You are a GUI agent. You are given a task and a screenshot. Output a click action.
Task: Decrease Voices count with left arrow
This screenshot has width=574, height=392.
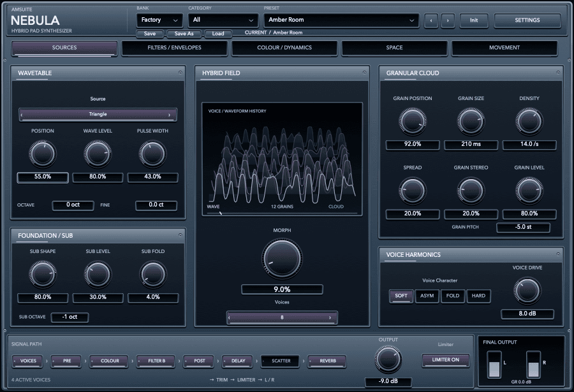(230, 317)
